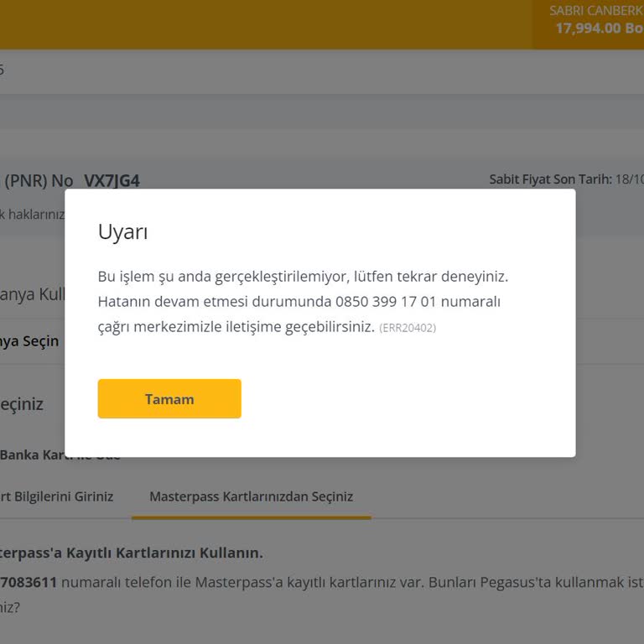The height and width of the screenshot is (644, 644).
Task: Click the Masterpass'a Kayıtlı Kartlarınızı Kullanın heading
Action: coord(132,553)
